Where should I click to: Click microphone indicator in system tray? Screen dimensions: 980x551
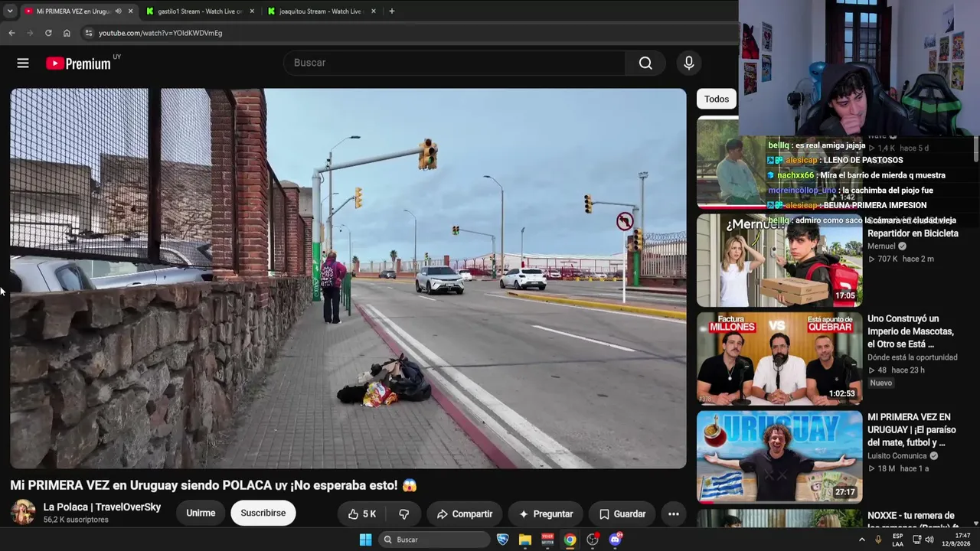[878, 540]
